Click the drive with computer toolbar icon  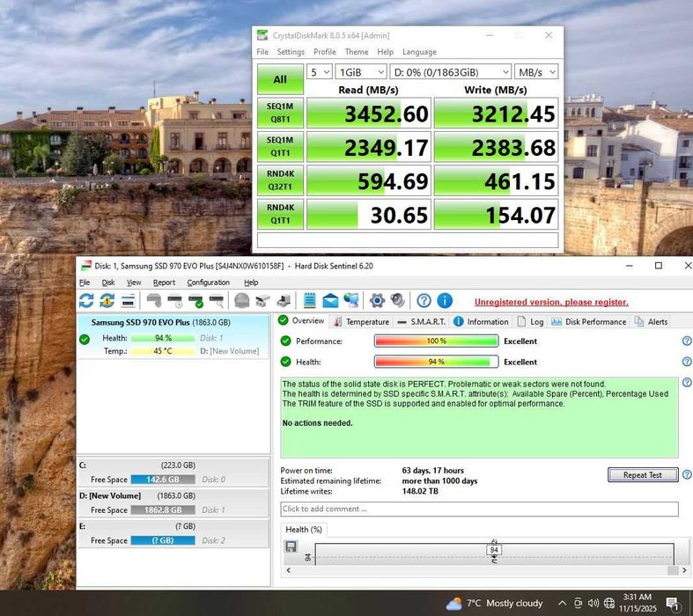(284, 301)
